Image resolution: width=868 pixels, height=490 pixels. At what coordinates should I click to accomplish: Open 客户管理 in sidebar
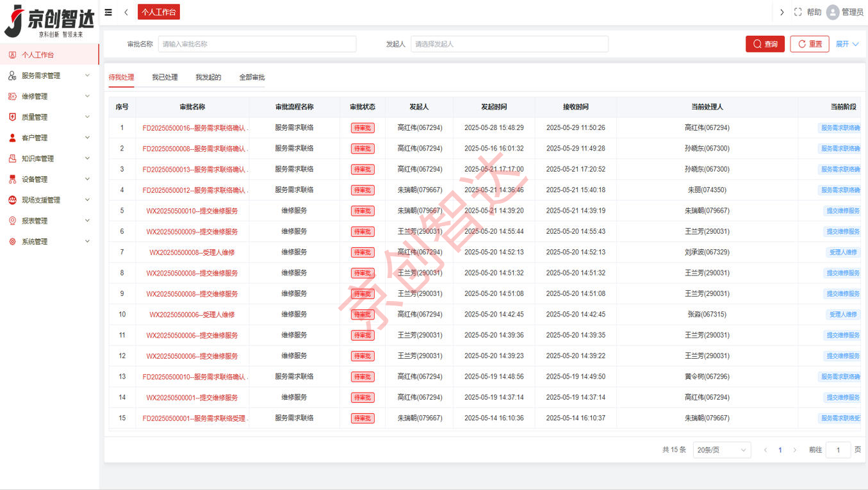35,138
